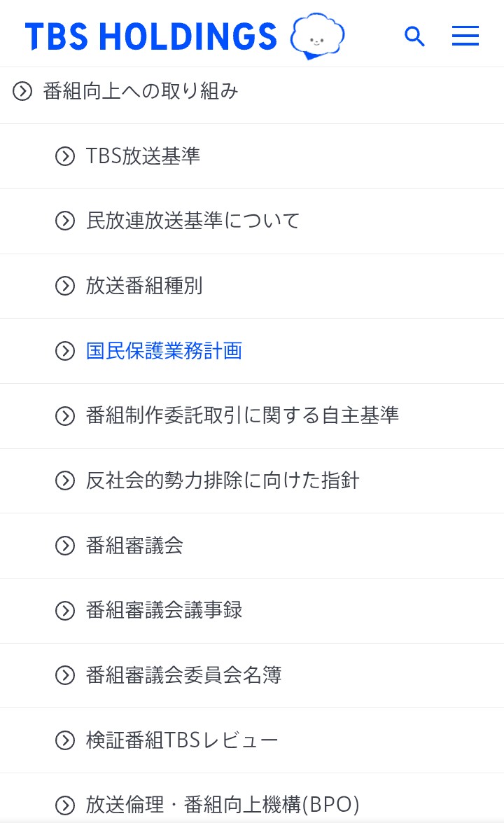Click arrow icon beside 国民保護業務計画

(x=65, y=351)
